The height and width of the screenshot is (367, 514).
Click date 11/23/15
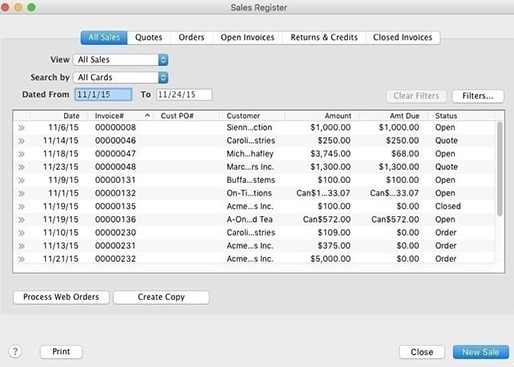pos(61,167)
